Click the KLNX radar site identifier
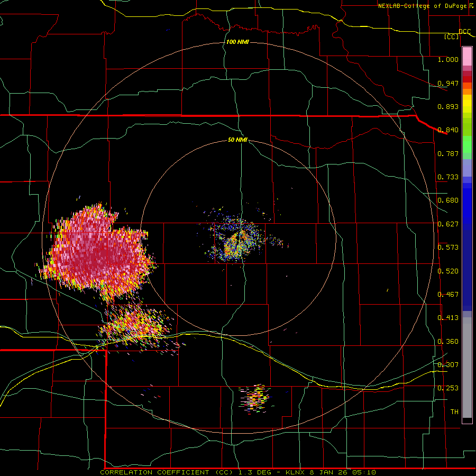 pos(296,472)
